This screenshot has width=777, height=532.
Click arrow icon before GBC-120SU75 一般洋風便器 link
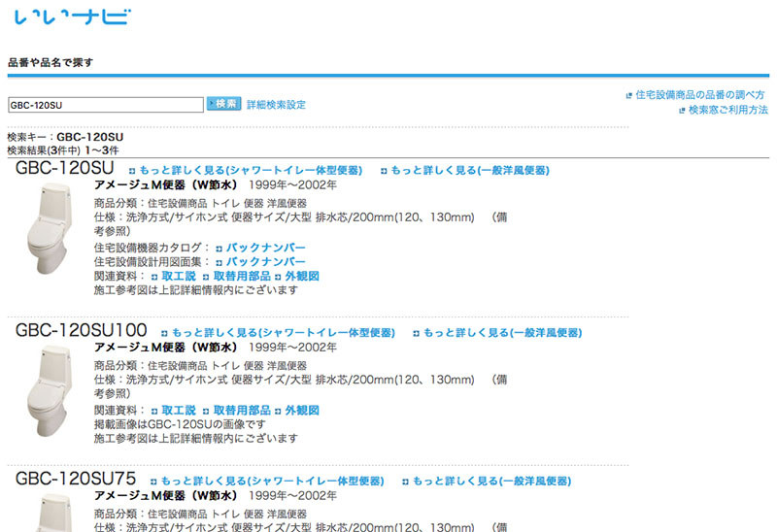coord(405,482)
